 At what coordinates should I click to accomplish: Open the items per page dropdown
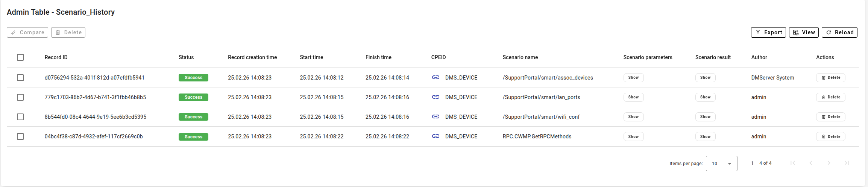(721, 163)
